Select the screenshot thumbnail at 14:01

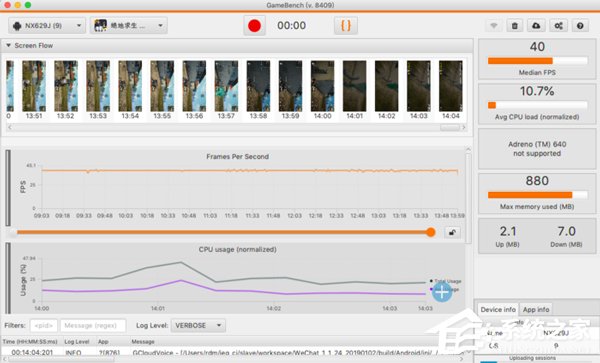[x=354, y=86]
